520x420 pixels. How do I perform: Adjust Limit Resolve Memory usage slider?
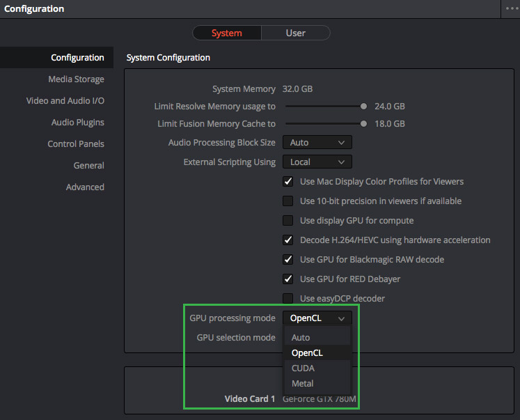click(x=363, y=107)
